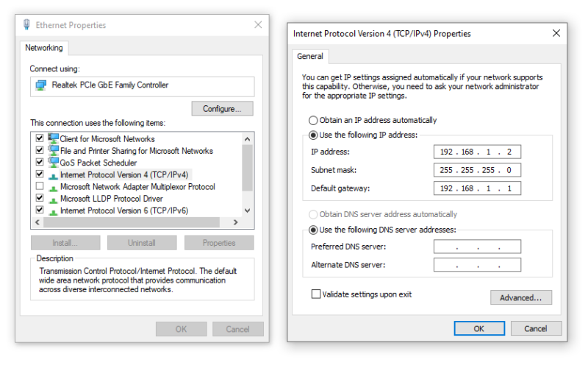Click the horizontal scroll right arrow

tap(235, 222)
